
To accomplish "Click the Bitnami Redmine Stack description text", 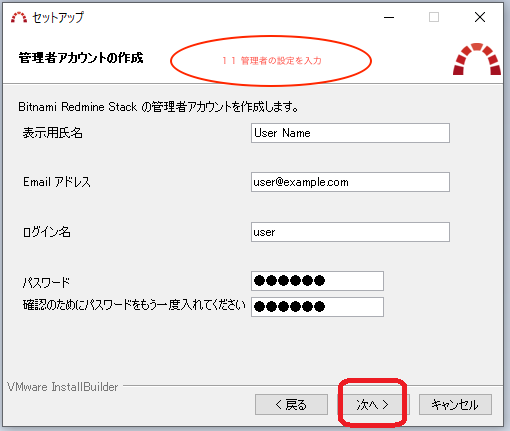I will (158, 107).
